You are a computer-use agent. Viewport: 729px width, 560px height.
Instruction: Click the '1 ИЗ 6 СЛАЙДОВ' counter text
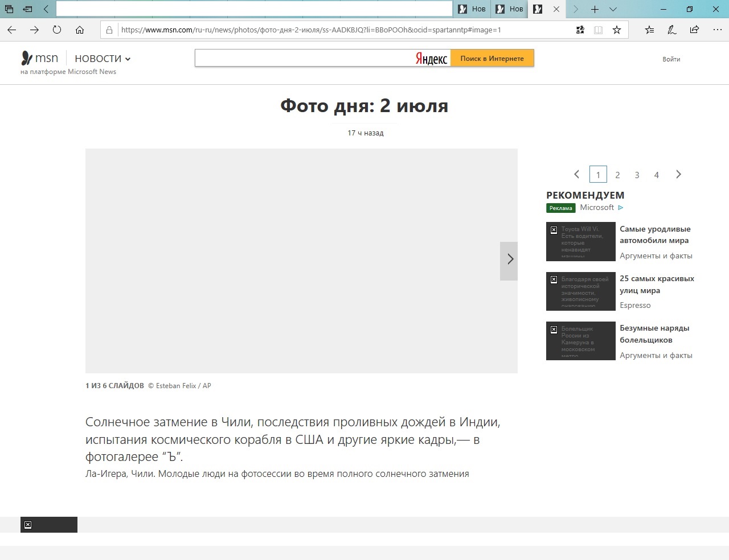114,386
